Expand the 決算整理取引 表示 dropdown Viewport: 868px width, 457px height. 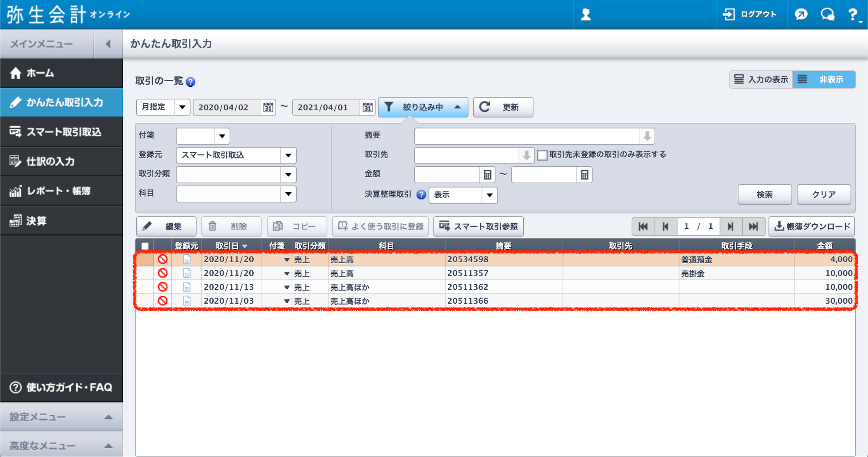(x=489, y=195)
